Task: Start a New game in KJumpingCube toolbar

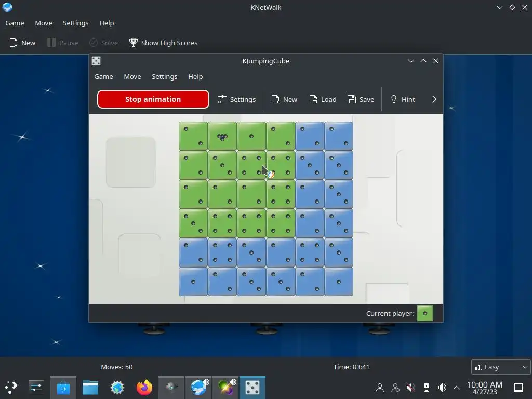Action: [x=284, y=99]
